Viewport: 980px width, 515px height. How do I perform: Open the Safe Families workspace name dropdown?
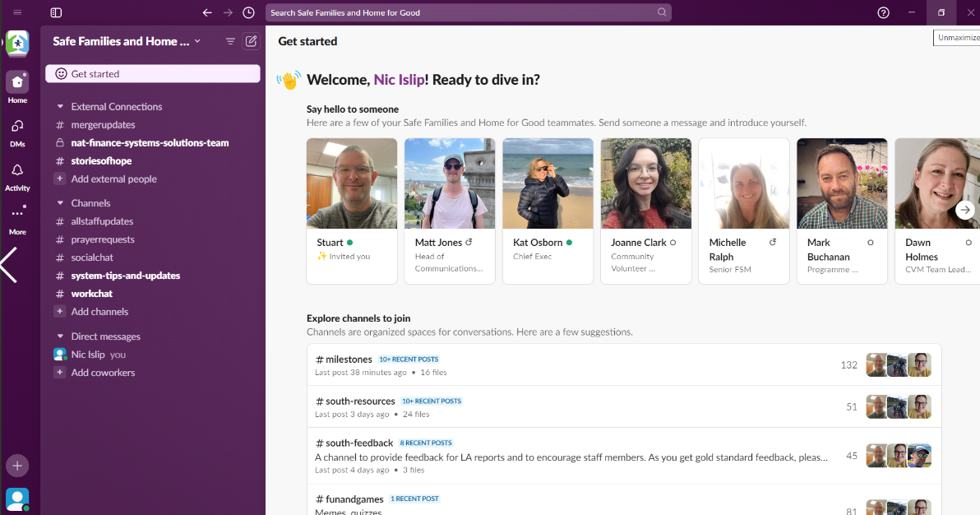point(127,41)
